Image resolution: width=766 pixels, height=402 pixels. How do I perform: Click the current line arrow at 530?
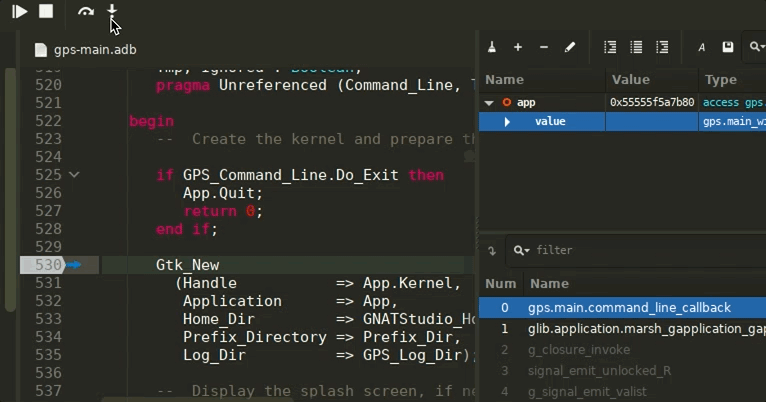coord(73,265)
